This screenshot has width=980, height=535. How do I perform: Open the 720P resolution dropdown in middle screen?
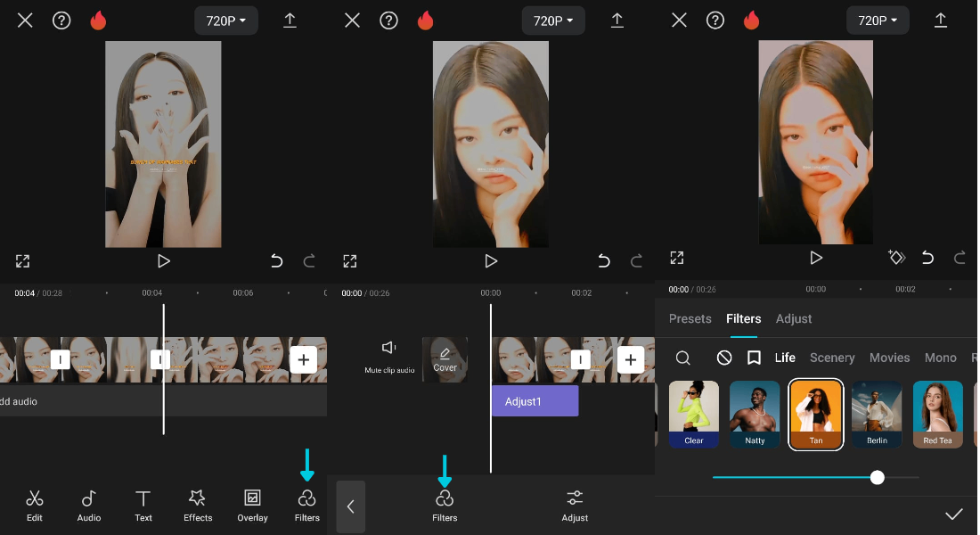tap(553, 21)
